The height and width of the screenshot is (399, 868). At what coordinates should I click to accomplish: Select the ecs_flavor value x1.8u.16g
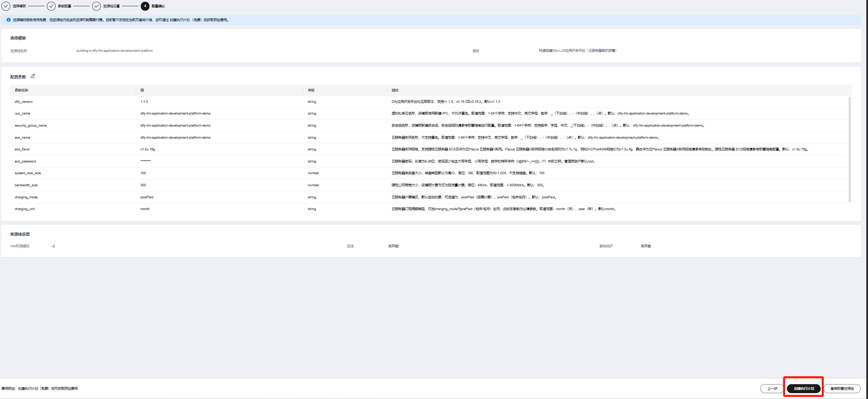tap(147, 149)
